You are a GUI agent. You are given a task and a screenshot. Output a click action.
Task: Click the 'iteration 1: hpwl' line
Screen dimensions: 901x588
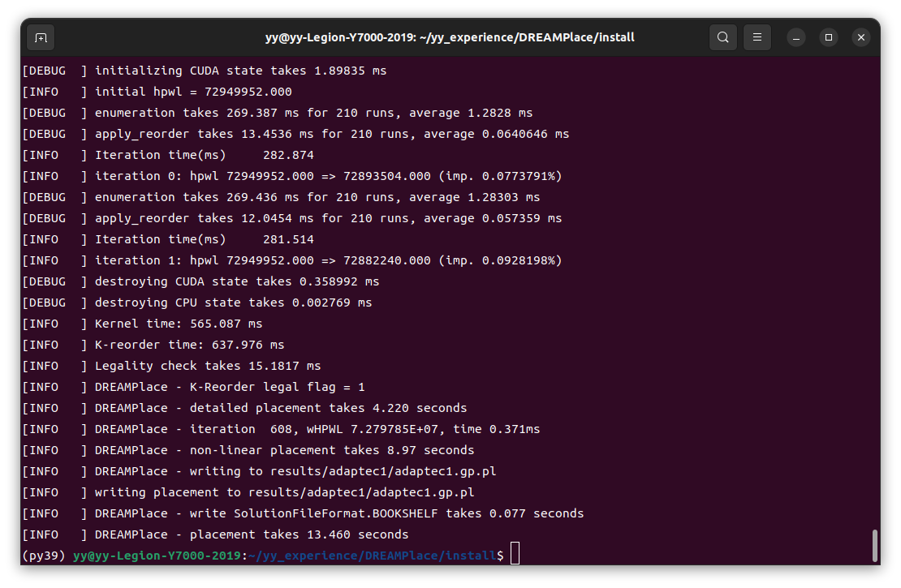click(x=292, y=260)
